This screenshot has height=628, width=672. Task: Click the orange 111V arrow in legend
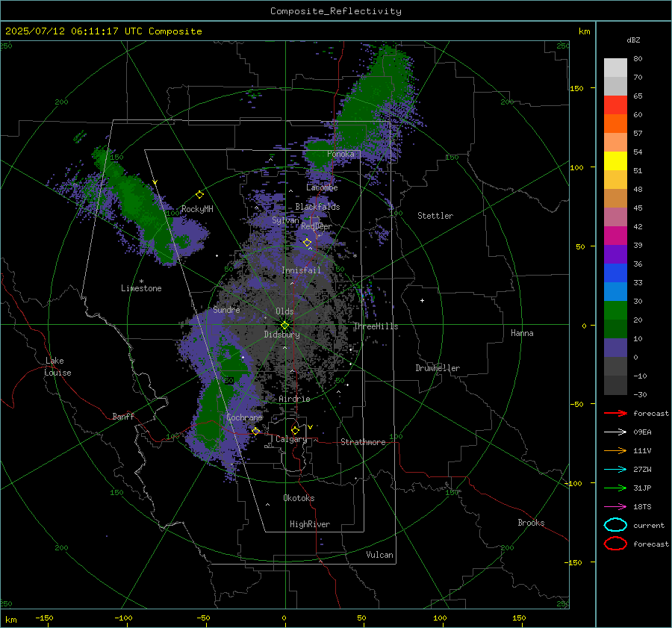615,450
